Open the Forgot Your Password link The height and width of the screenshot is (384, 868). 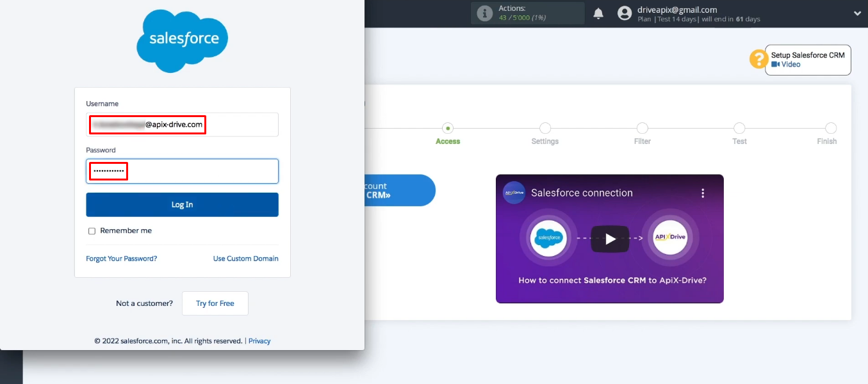(122, 258)
